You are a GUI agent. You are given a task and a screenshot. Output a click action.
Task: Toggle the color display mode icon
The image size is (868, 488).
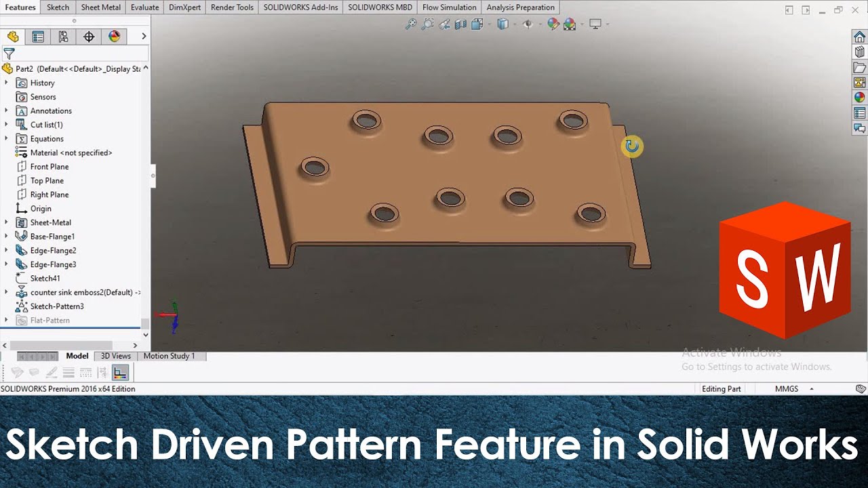click(x=120, y=373)
